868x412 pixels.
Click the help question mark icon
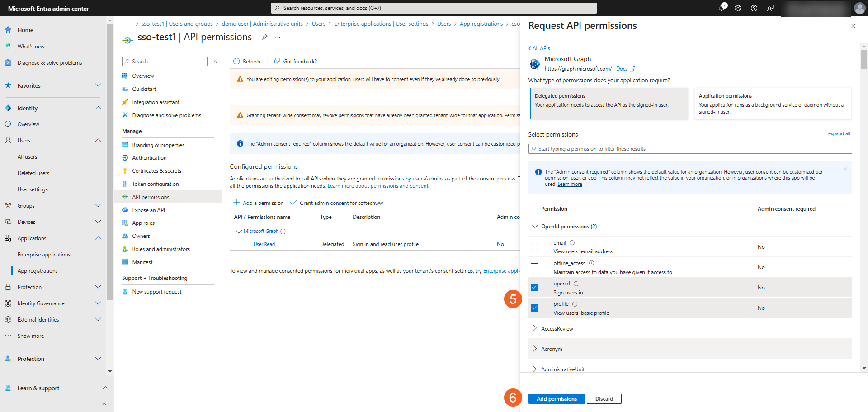(754, 8)
